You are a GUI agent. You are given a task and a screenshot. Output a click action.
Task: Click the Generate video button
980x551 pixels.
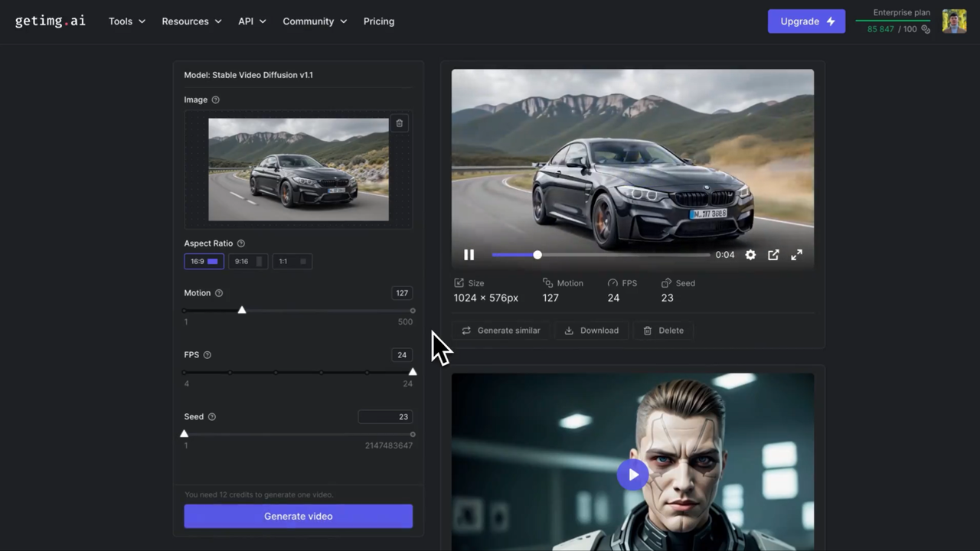298,516
